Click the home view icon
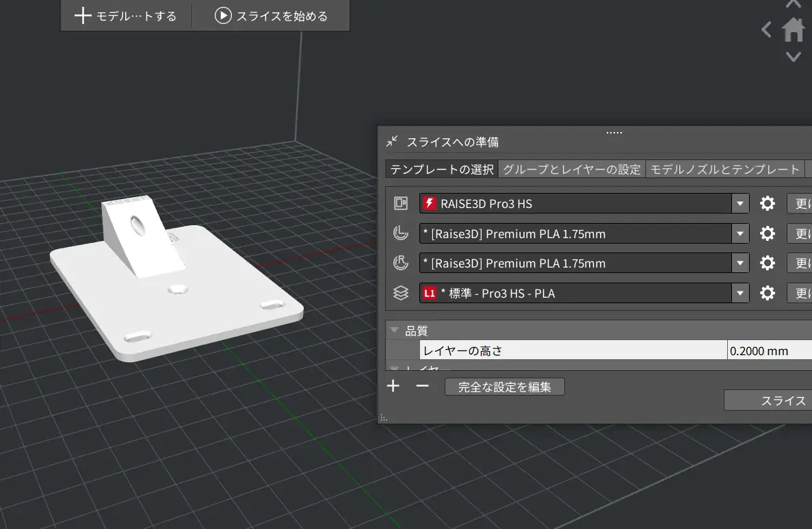The width and height of the screenshot is (812, 529). coord(793,29)
